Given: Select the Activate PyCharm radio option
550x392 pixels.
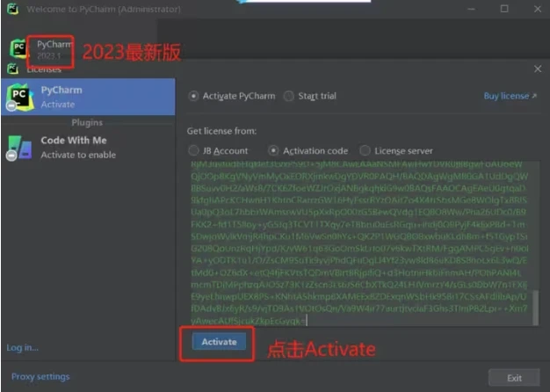Looking at the screenshot, I should click(193, 96).
